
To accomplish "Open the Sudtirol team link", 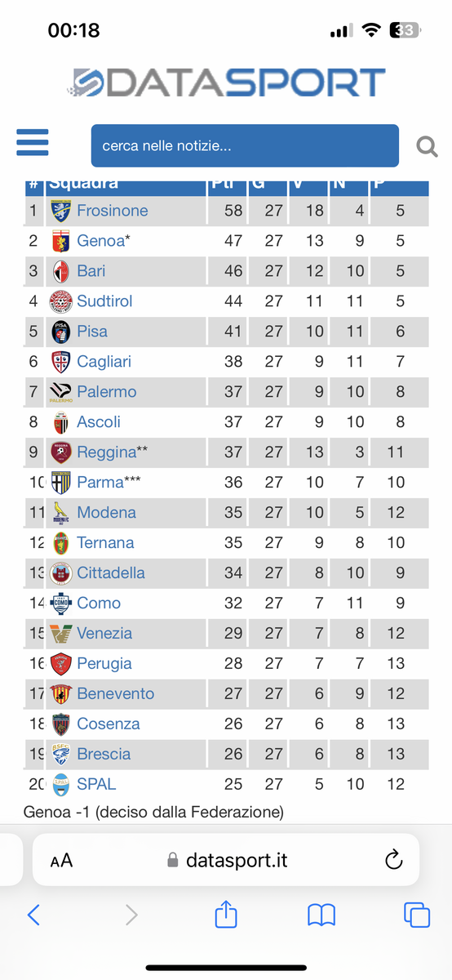I will pyautogui.click(x=105, y=301).
